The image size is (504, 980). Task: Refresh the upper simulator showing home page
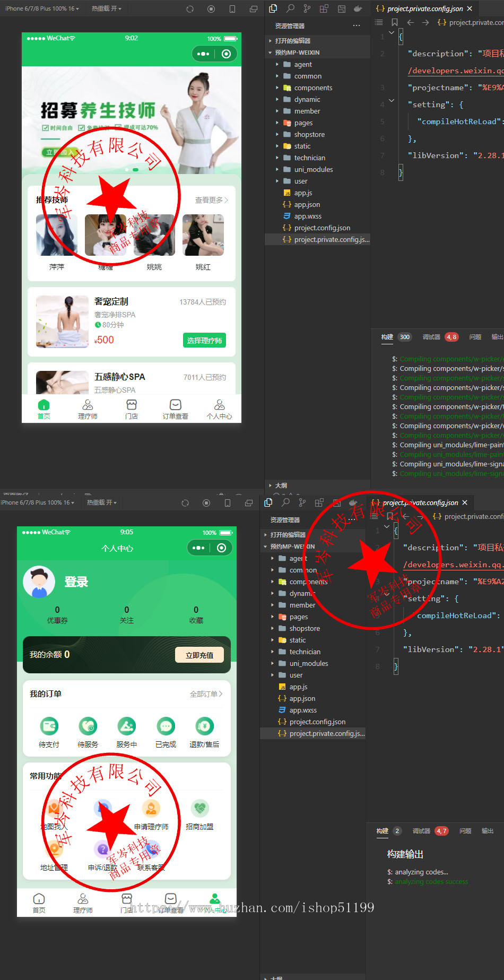point(190,9)
